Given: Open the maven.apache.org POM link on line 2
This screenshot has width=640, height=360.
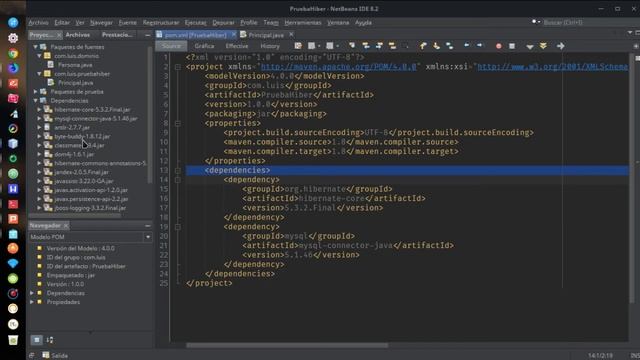Looking at the screenshot, I should pos(338,67).
